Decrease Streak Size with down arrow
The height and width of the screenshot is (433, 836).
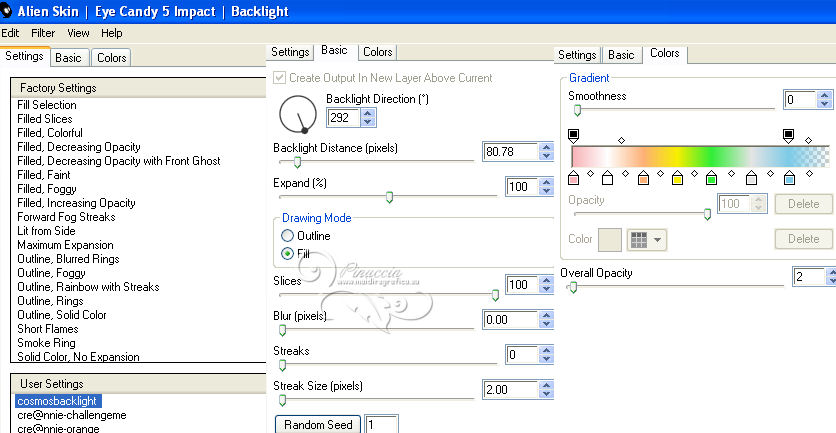point(545,394)
